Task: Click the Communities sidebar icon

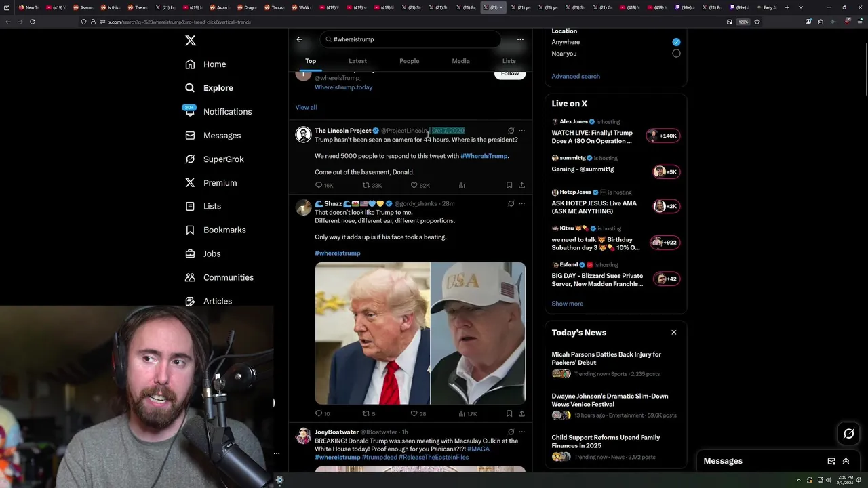Action: pos(190,277)
